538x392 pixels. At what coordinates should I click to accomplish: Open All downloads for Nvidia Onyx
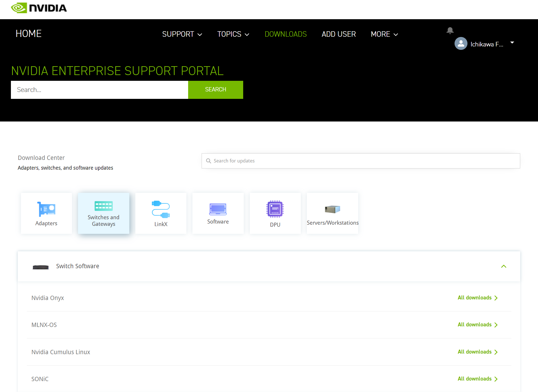click(x=477, y=298)
